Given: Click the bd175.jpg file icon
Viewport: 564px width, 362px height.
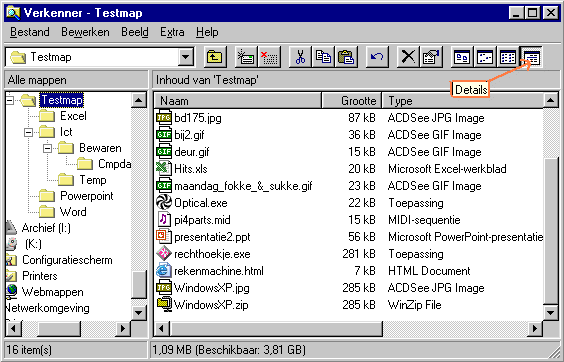Looking at the screenshot, I should coord(164,118).
